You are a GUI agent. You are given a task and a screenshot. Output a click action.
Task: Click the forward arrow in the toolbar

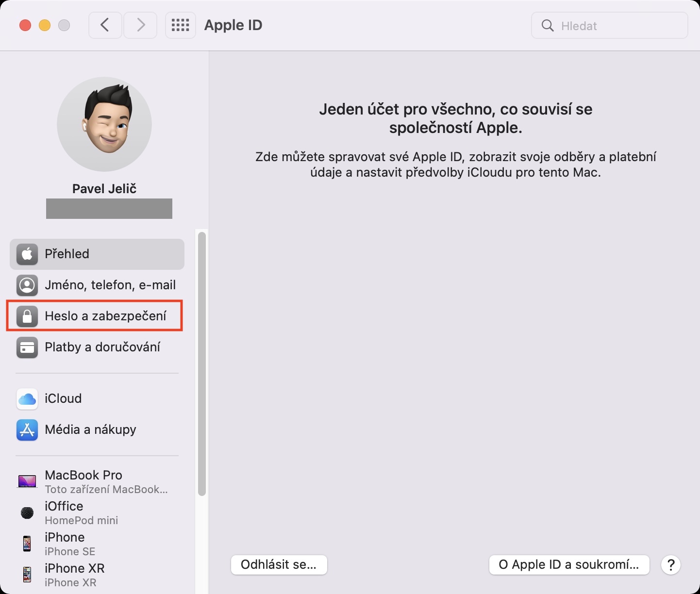140,25
